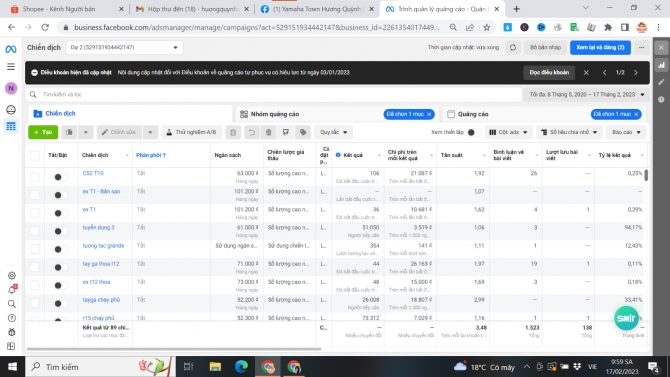The width and height of the screenshot is (670, 377).
Task: Toggle the ex T1 - Bản sao campaign switch
Action: 60,195
